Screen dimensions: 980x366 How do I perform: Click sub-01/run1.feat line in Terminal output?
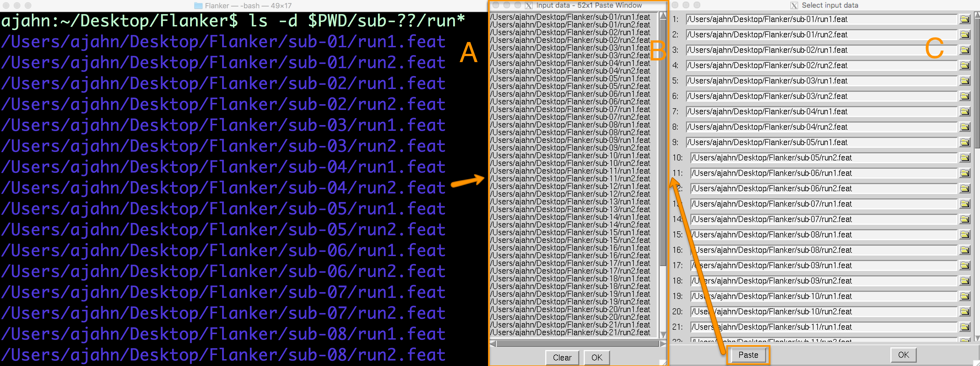point(223,41)
